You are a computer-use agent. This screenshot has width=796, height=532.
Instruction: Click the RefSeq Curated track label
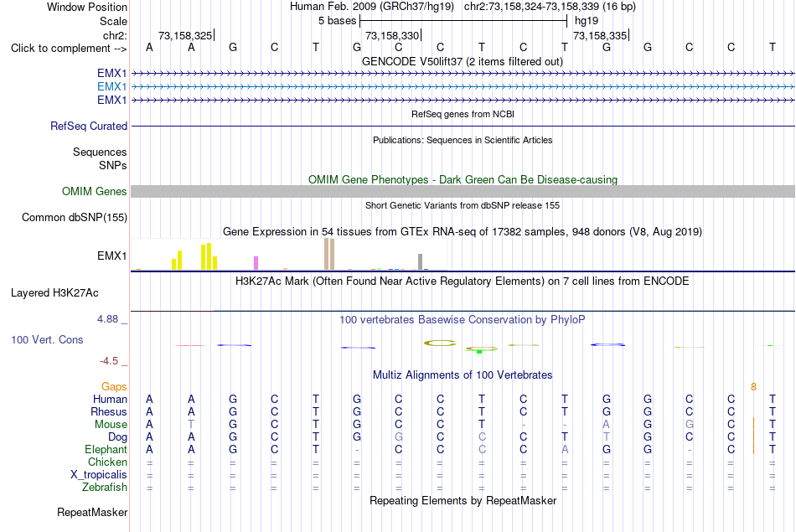pos(89,126)
